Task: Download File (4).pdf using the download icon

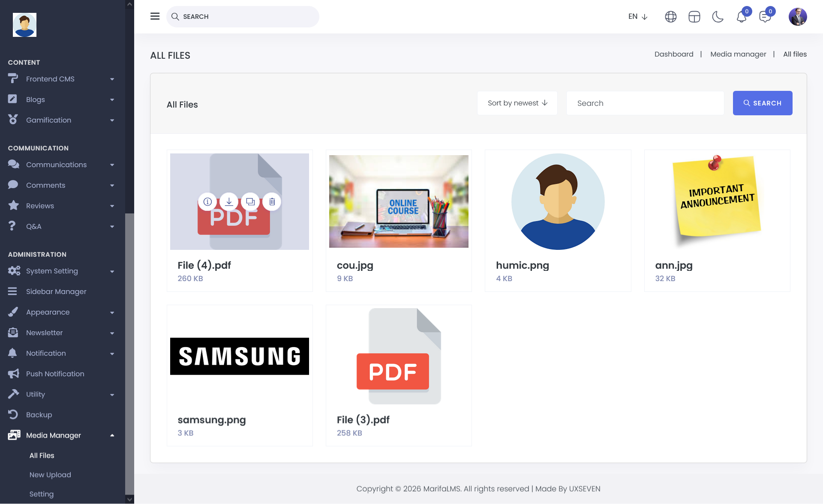Action: click(x=229, y=201)
